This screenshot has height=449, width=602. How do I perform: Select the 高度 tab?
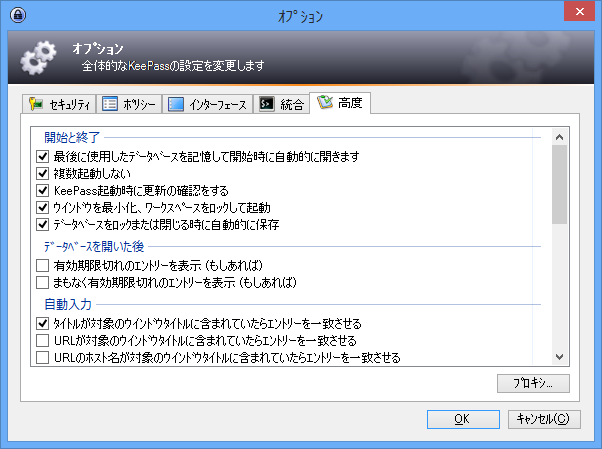[x=340, y=102]
